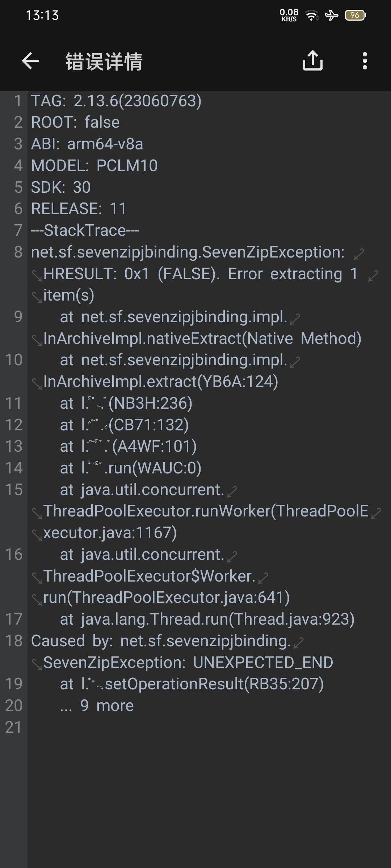Tap the Thread.java:923 line
391x868 pixels.
coord(207,619)
